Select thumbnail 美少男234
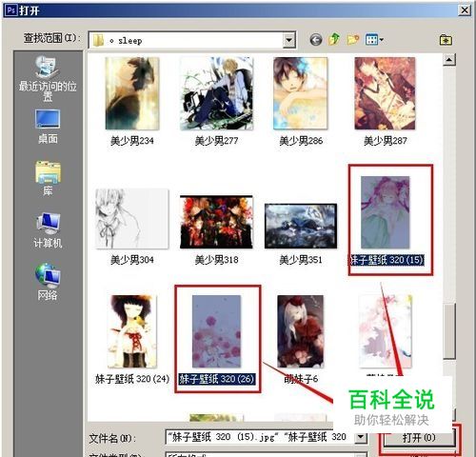The image size is (476, 457). [x=132, y=93]
